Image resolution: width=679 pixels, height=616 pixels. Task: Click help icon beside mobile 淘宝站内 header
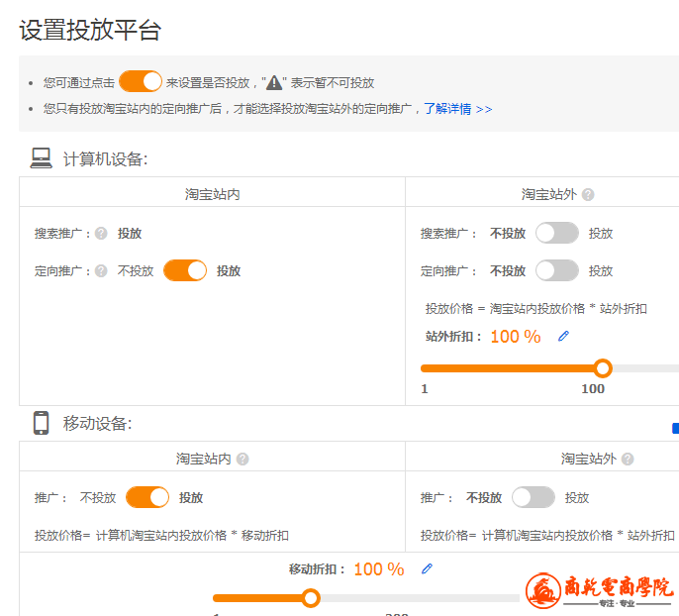click(x=242, y=459)
